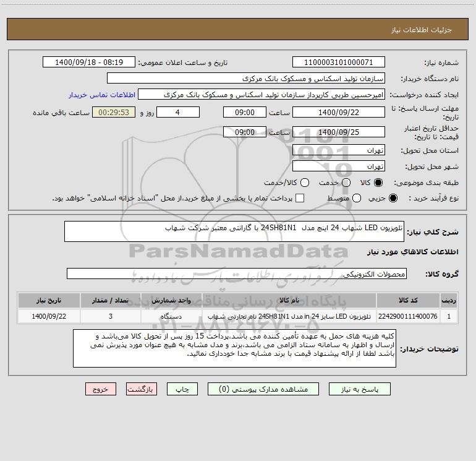The height and width of the screenshot is (461, 476).
Task: Click the countdown timer 00:29:53
Action: 114,112
